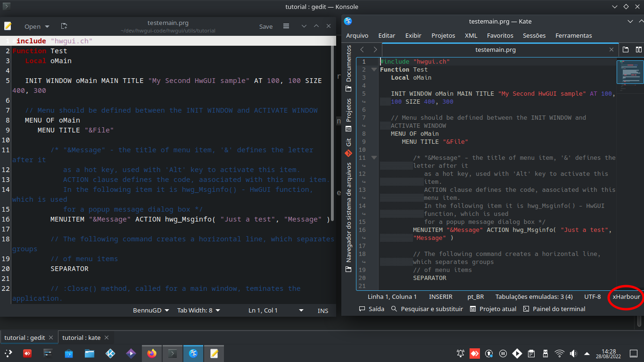The height and width of the screenshot is (362, 644).
Task: Toggle the Git side panel in Kate
Action: [x=348, y=148]
